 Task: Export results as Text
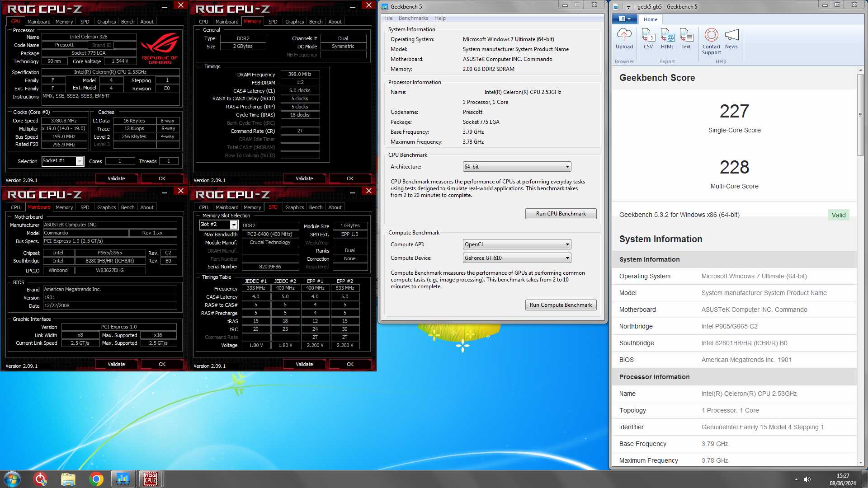point(686,39)
